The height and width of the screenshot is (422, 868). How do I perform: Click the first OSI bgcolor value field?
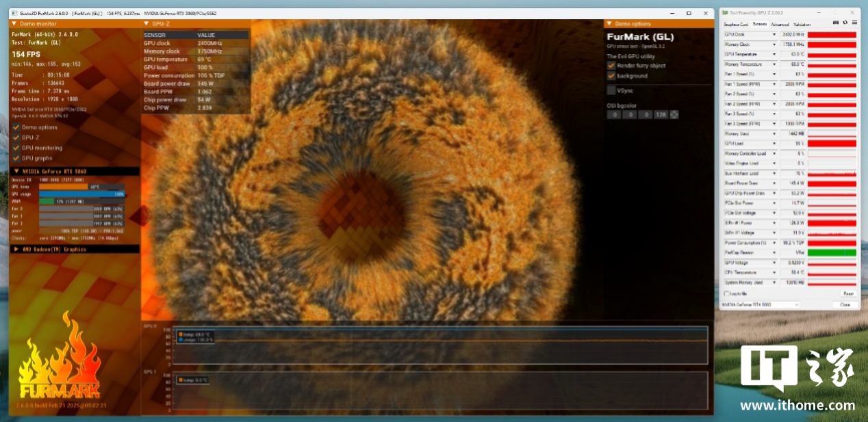615,114
